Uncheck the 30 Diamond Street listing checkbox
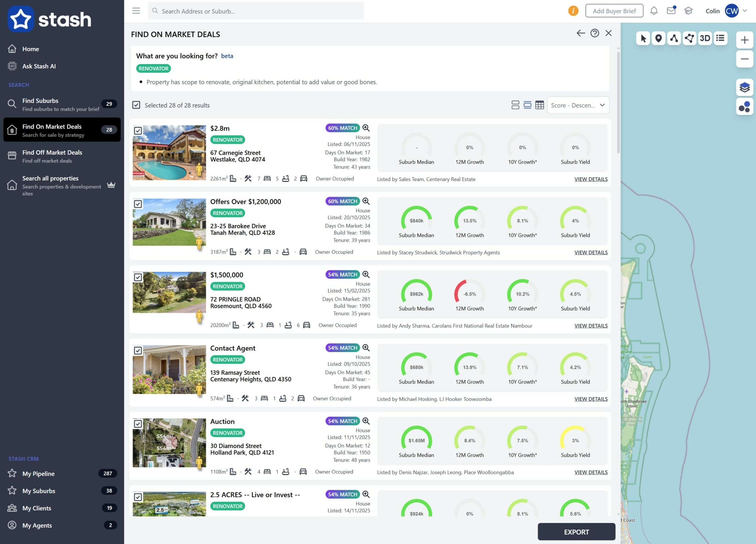The width and height of the screenshot is (756, 544). 138,424
